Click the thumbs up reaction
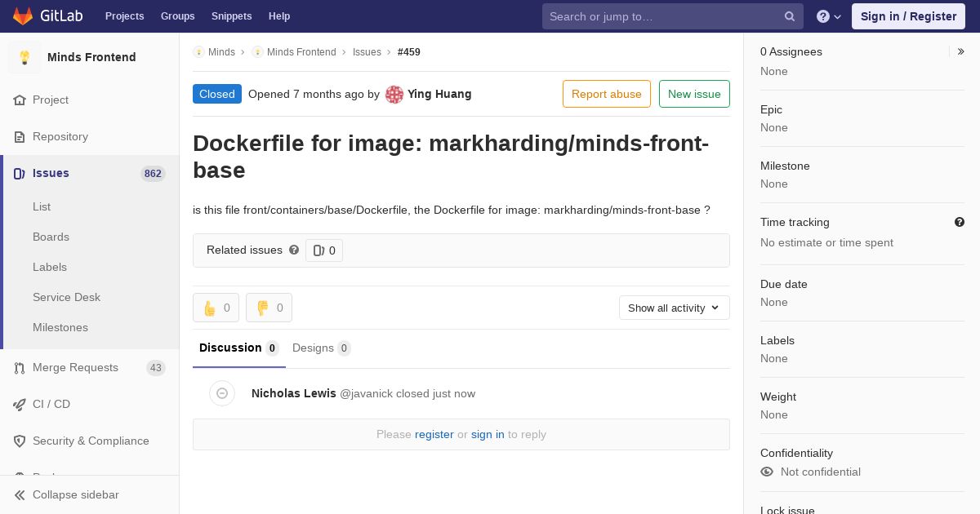 [216, 308]
